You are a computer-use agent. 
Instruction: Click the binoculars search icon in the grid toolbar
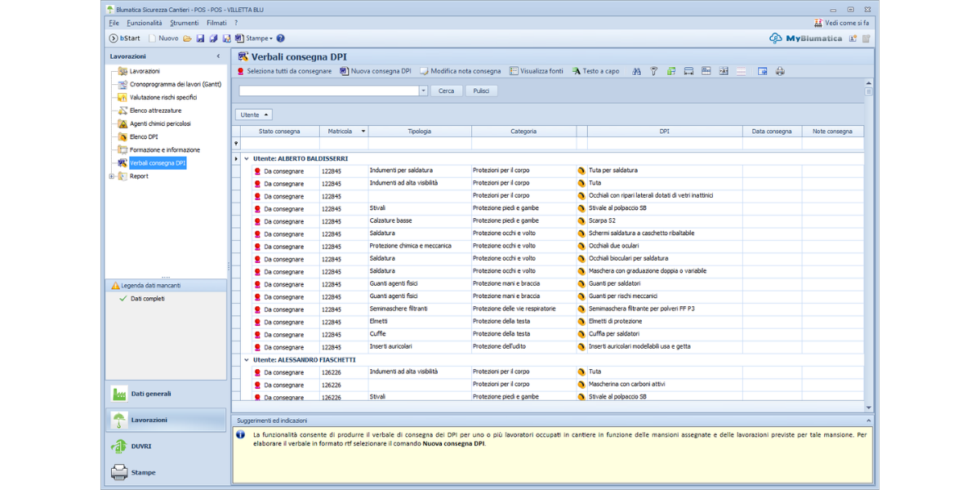636,71
